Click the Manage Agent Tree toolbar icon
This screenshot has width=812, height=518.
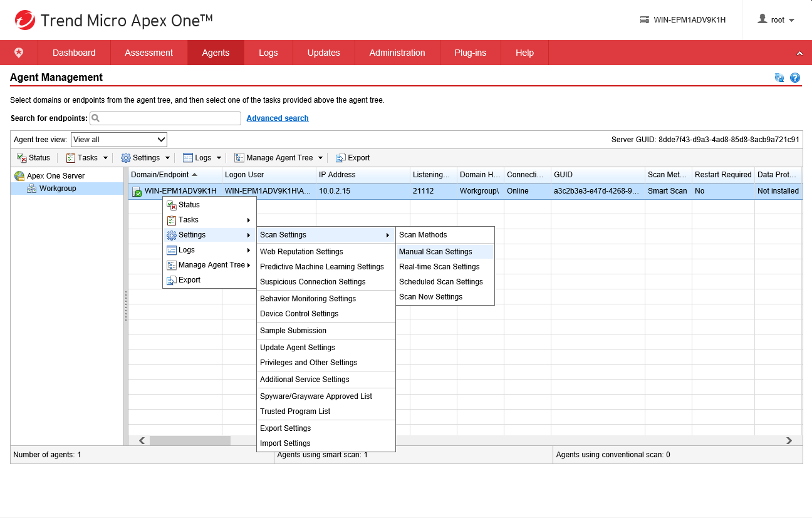click(x=239, y=158)
